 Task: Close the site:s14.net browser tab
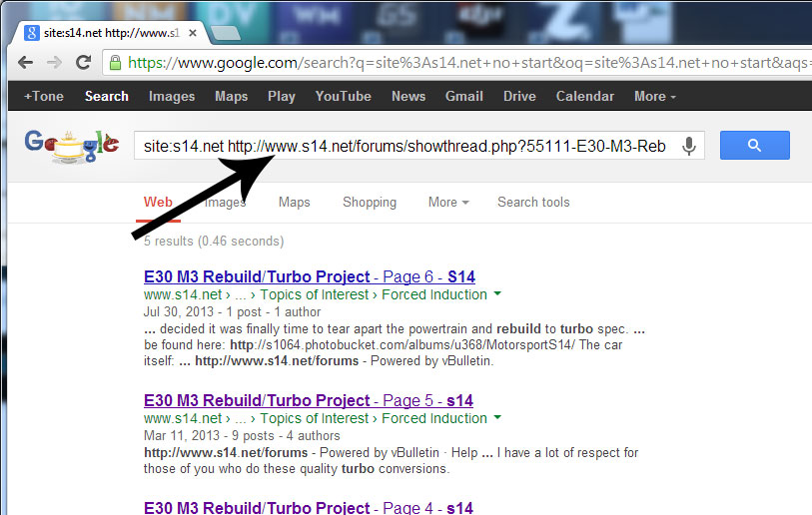193,33
